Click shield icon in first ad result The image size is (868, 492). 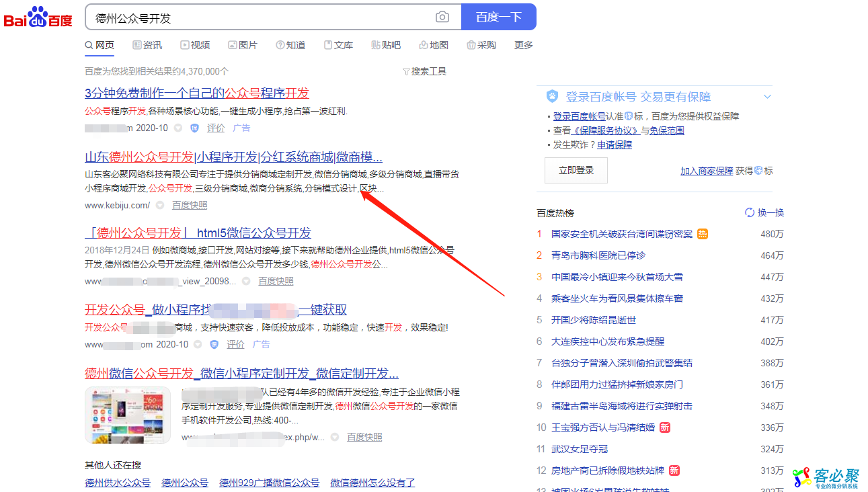click(x=195, y=128)
